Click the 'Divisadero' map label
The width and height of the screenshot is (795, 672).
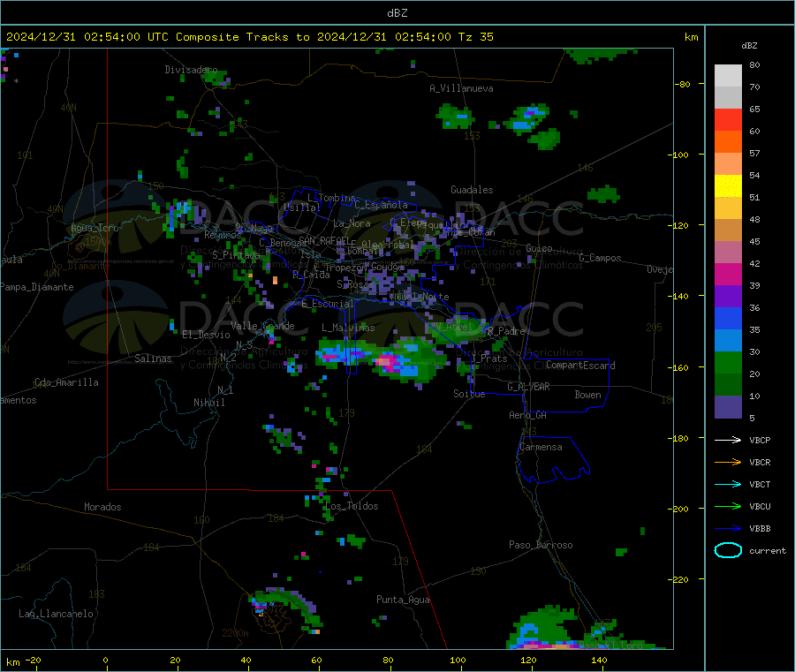coord(191,70)
